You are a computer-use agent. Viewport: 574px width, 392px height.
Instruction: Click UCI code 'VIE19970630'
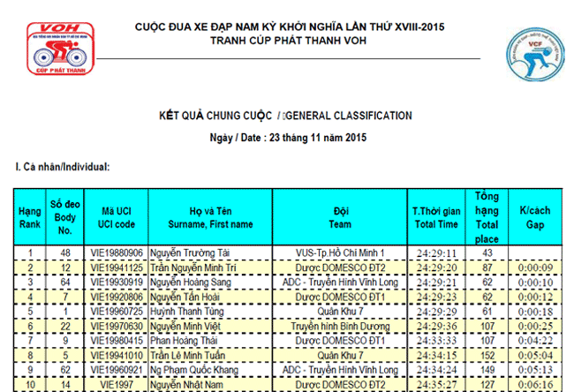[x=117, y=326]
